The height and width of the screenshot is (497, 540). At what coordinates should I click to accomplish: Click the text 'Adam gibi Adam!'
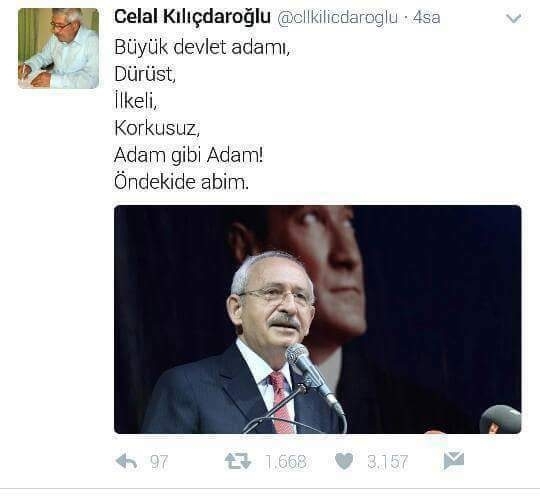point(188,155)
